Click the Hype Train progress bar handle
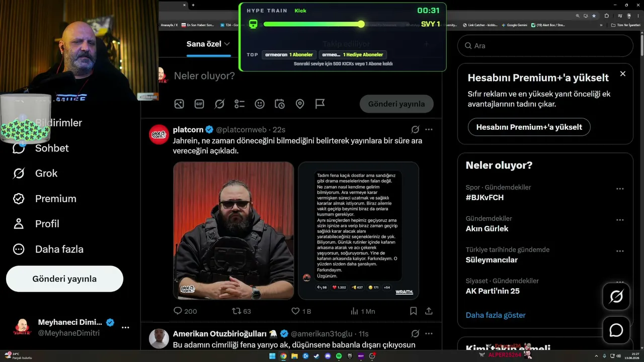The width and height of the screenshot is (644, 362). click(x=361, y=24)
